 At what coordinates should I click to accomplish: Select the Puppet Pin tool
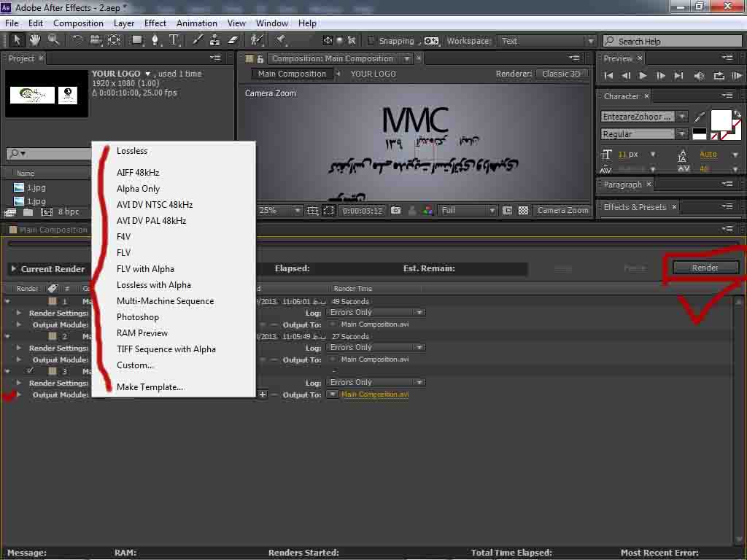281,41
